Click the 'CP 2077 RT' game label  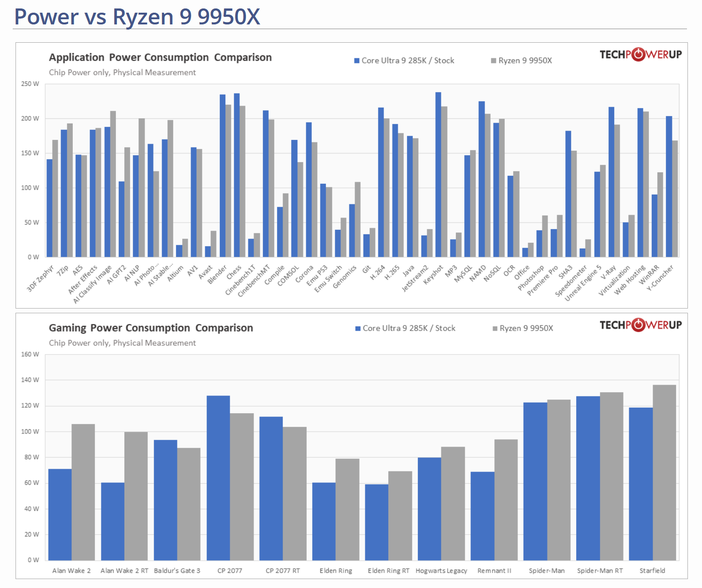point(283,571)
